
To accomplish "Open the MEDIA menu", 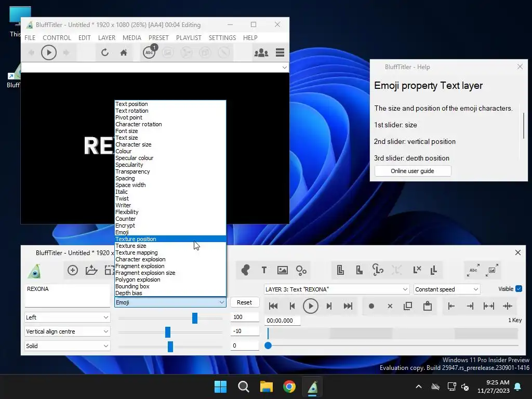I will [x=131, y=37].
